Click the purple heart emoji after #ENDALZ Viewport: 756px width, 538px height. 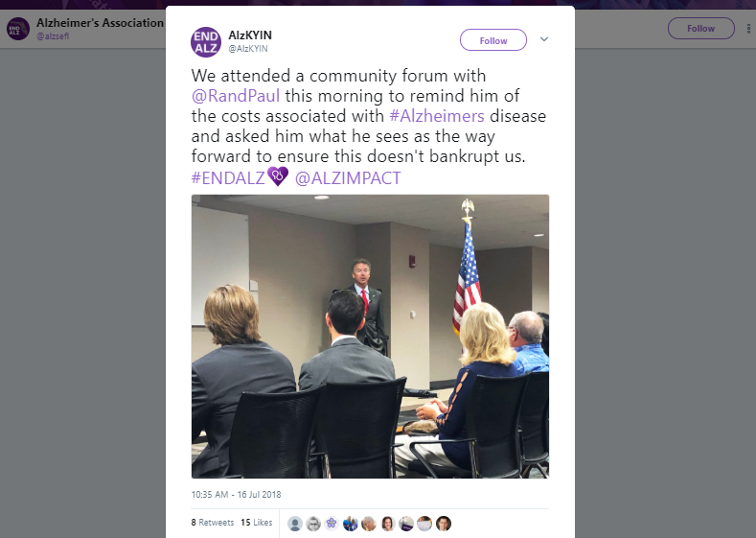[278, 176]
